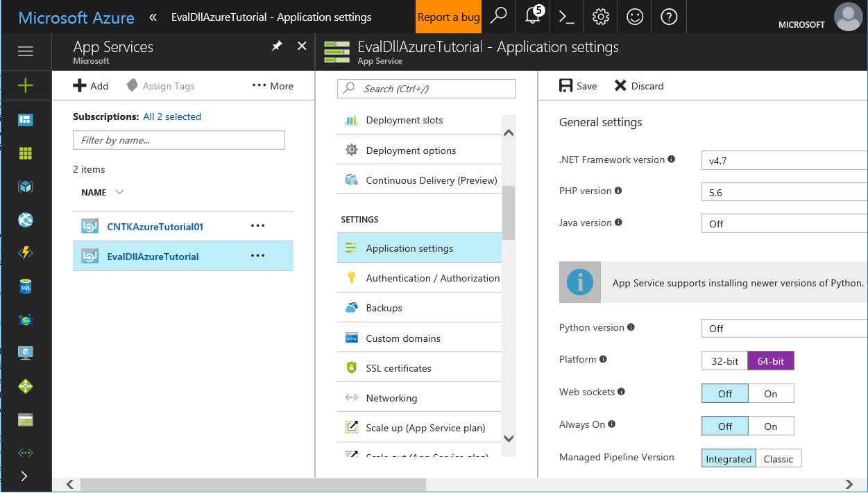Open Function Apps lightning icon
This screenshot has width=868, height=493.
26,253
